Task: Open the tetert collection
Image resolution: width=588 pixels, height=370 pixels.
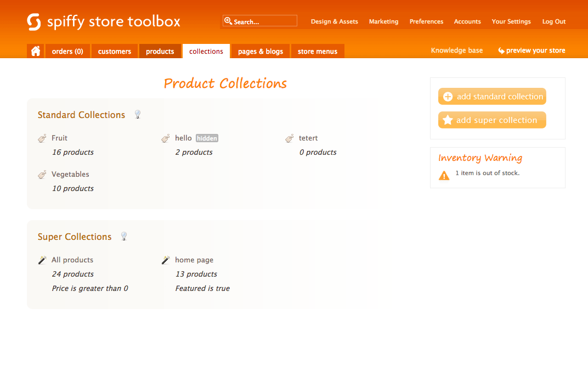Action: 308,138
